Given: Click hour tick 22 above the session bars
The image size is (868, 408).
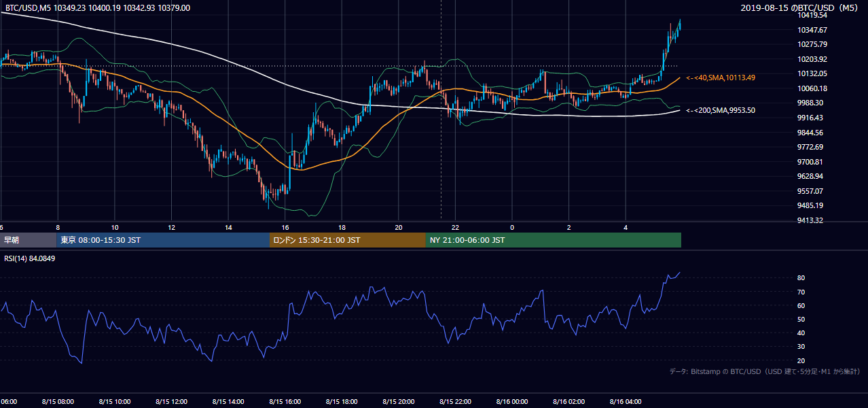Looking at the screenshot, I should coord(455,227).
